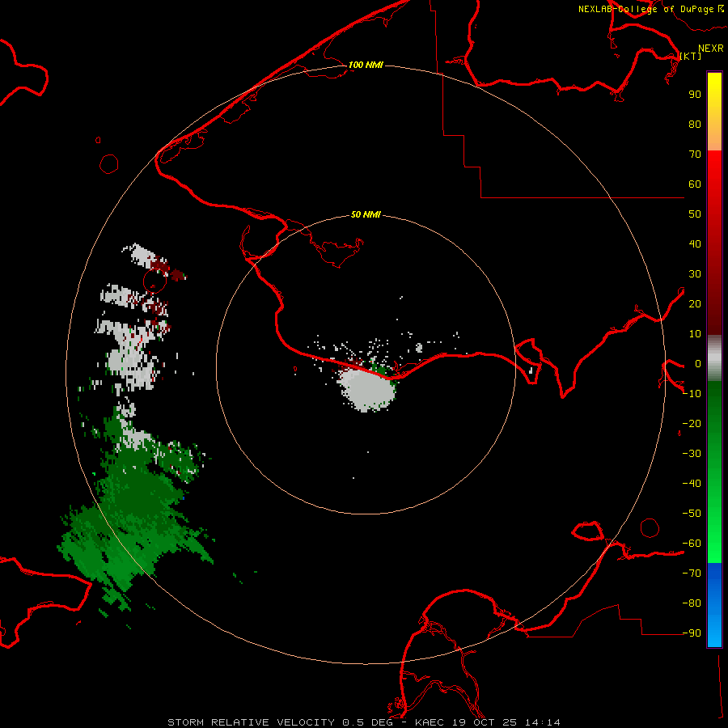Click the "NEXR" label above the scale
The height and width of the screenshot is (728, 728).
(x=711, y=49)
